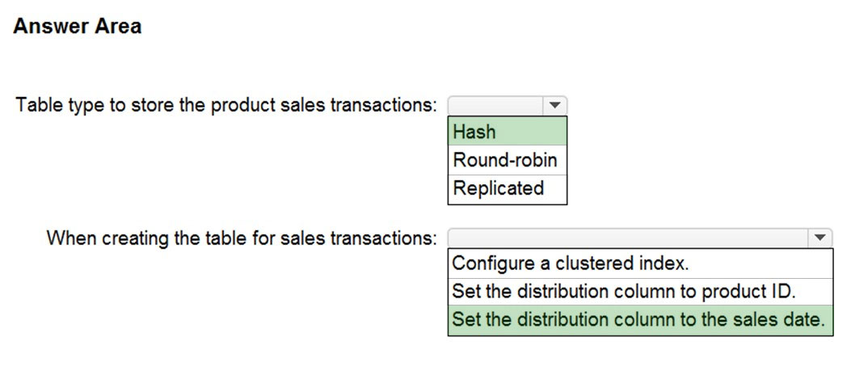
Task: Expand the sales transactions creation dropdown arrow
Action: [820, 238]
